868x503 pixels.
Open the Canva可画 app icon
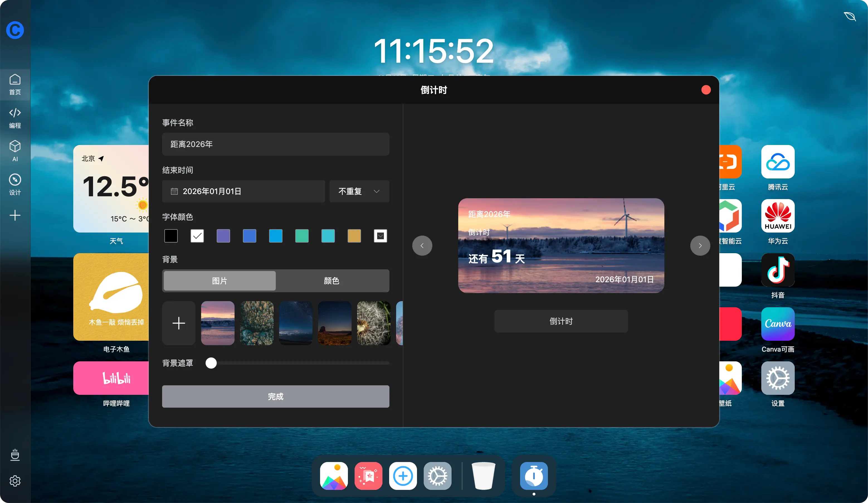click(x=777, y=324)
